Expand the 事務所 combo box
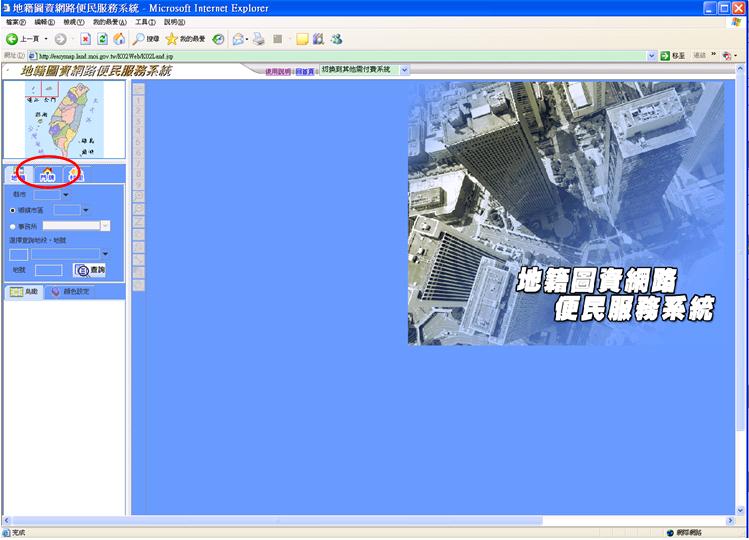 coord(105,227)
